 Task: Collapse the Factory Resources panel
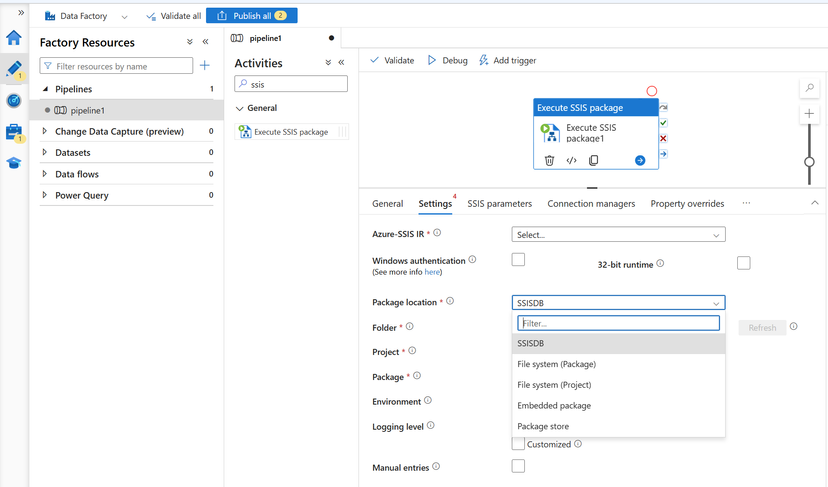[205, 42]
